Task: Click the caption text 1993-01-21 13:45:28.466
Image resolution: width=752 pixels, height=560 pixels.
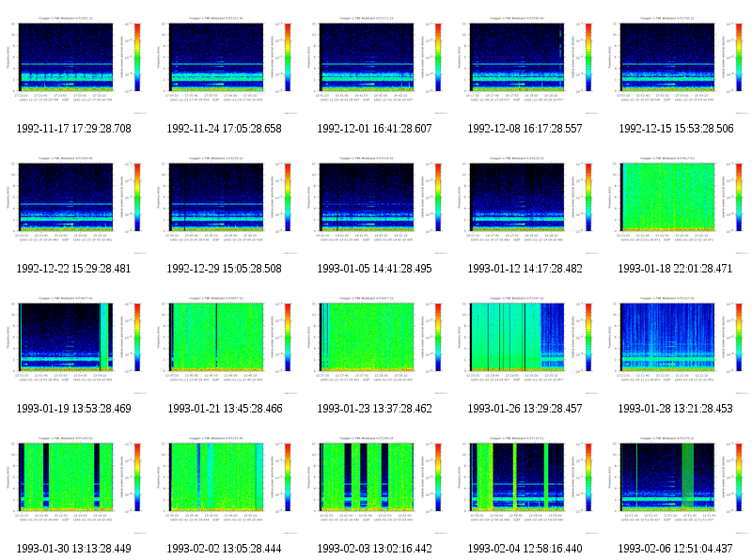Action: tap(225, 409)
